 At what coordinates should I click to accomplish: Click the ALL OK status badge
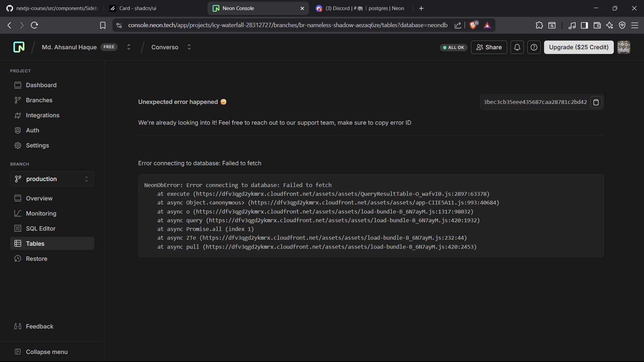click(x=453, y=48)
